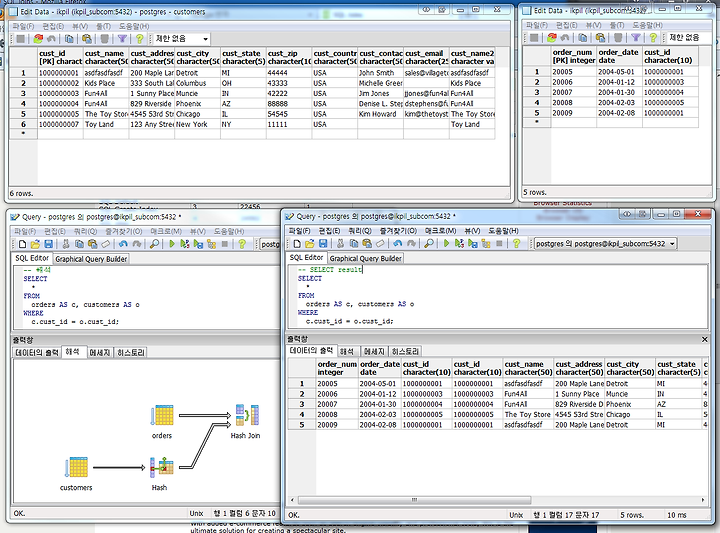This screenshot has width=720, height=533.
Task: Click Help question mark in right Query window
Action: pos(517,244)
